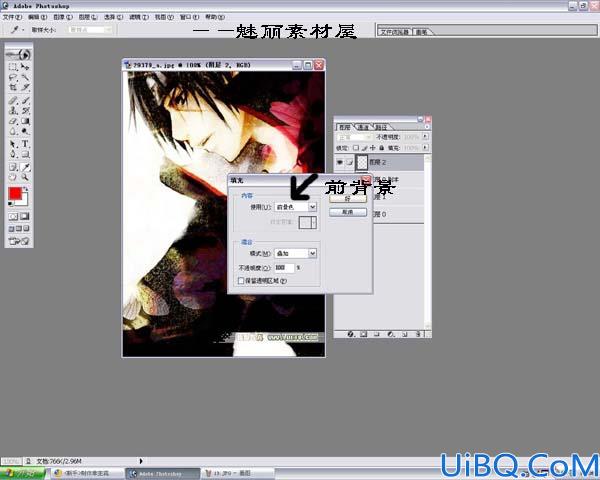Click the Jump to ImageReady icon
The image size is (600, 480).
tap(19, 241)
